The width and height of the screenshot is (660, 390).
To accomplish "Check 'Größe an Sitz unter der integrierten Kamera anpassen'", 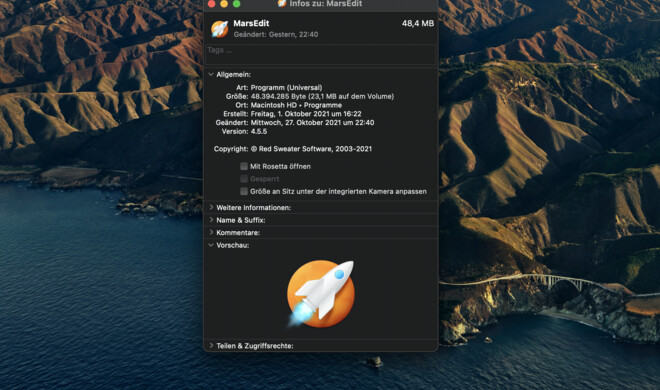I will pyautogui.click(x=244, y=191).
